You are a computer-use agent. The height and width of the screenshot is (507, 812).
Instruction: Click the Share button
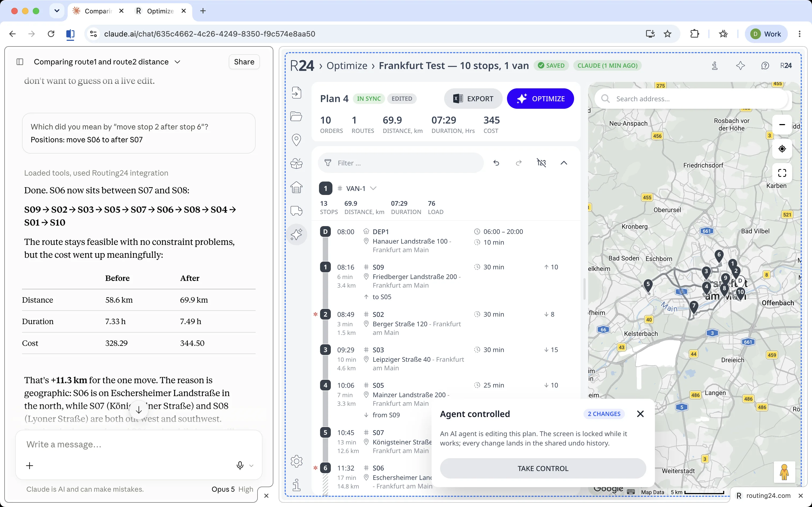244,62
